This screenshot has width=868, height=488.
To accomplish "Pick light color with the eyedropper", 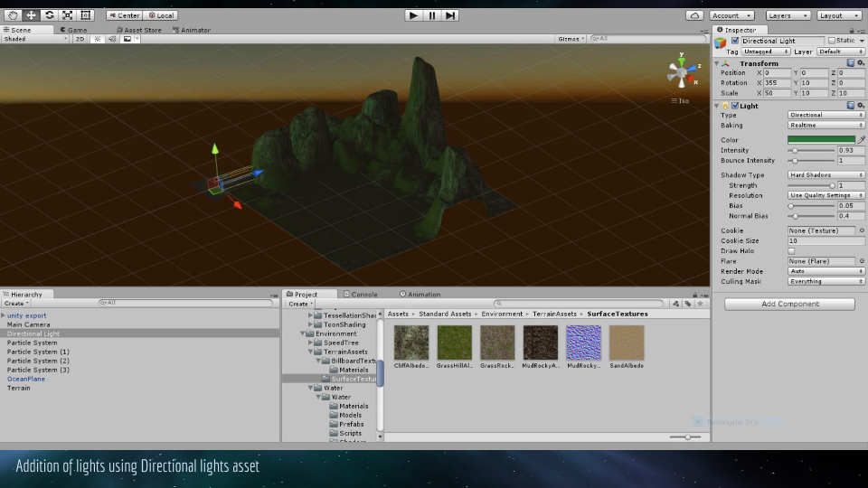I will (x=862, y=140).
